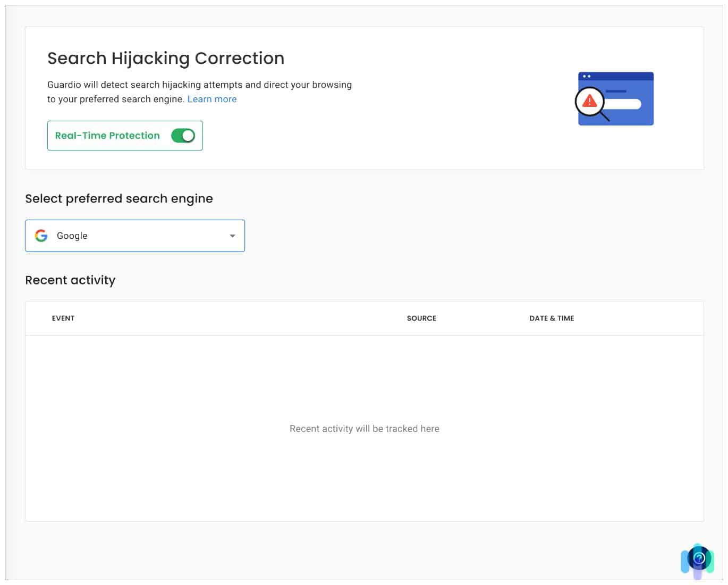Open the preferred search engine dropdown

[135, 236]
